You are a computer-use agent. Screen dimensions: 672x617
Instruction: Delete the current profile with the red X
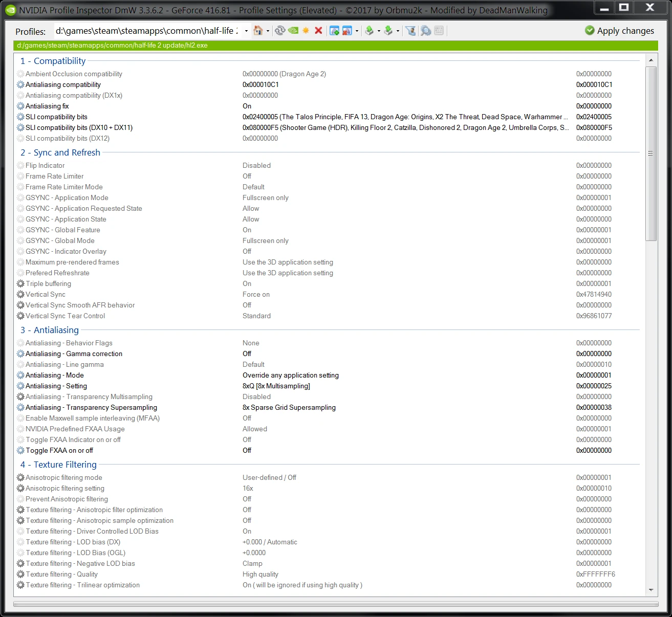[318, 31]
